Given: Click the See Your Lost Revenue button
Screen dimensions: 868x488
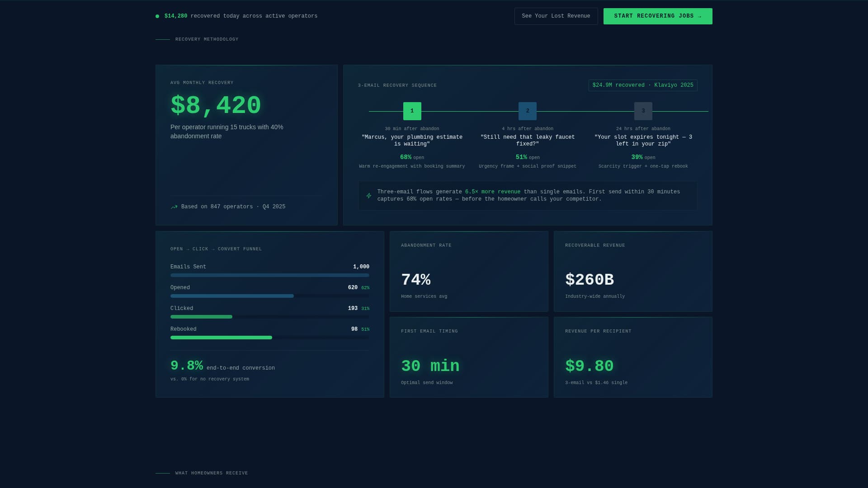Looking at the screenshot, I should (x=556, y=16).
